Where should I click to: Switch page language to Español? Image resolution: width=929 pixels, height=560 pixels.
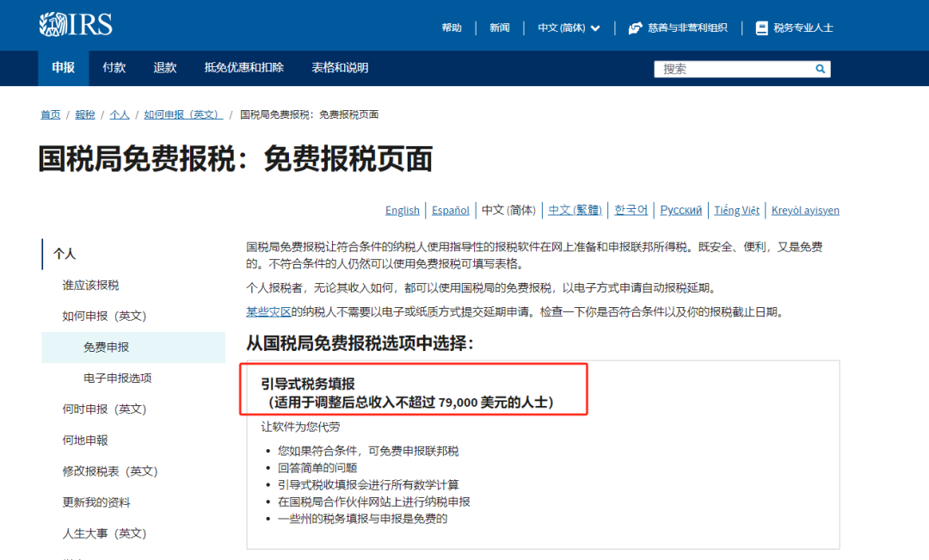pyautogui.click(x=450, y=211)
